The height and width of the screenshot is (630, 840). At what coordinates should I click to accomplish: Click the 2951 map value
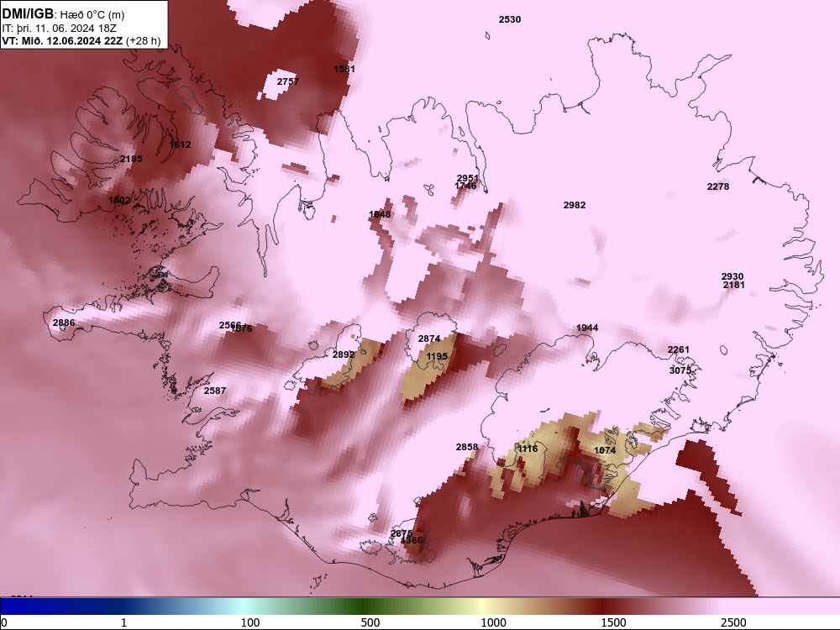(467, 178)
